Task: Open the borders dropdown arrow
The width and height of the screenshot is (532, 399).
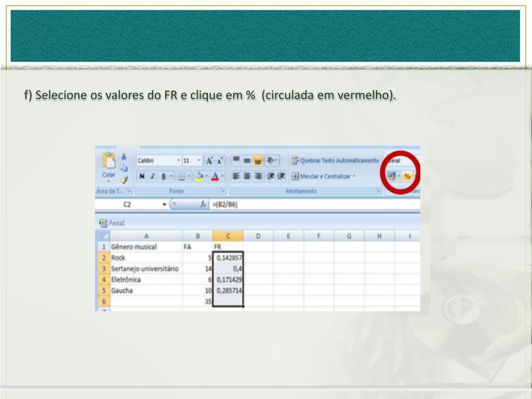Action: [189, 177]
